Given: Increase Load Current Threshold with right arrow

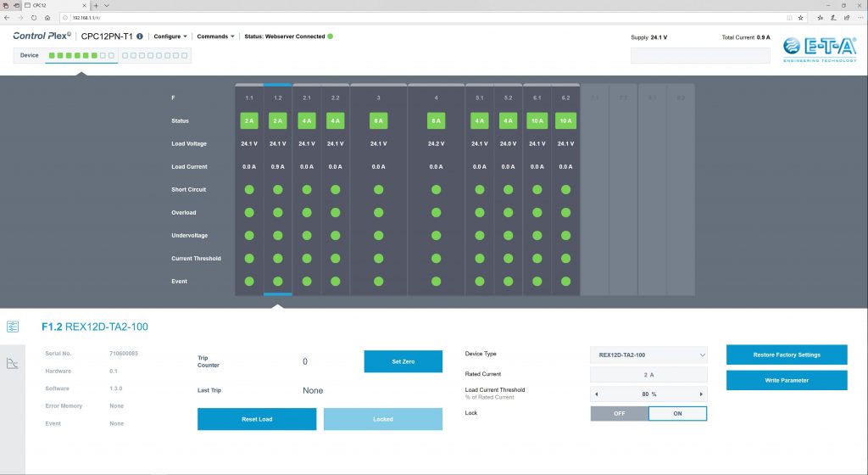Looking at the screenshot, I should pos(700,394).
